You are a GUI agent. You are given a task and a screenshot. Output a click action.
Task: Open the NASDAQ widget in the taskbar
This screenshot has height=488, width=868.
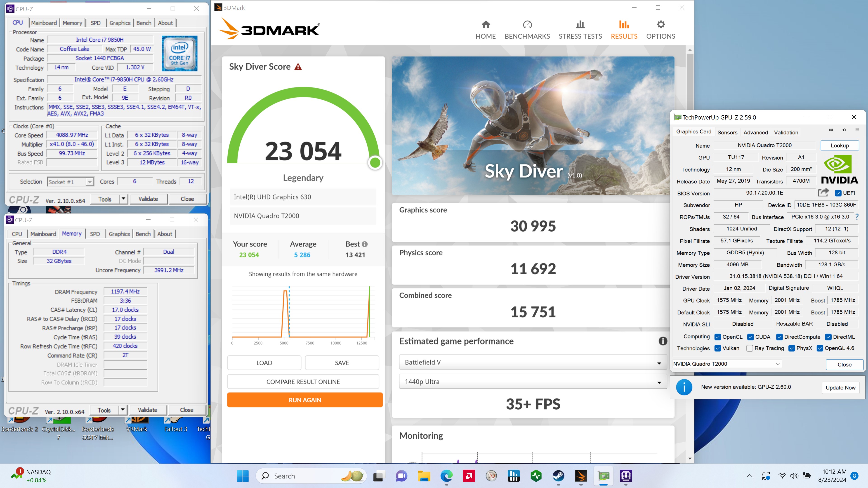(x=31, y=476)
